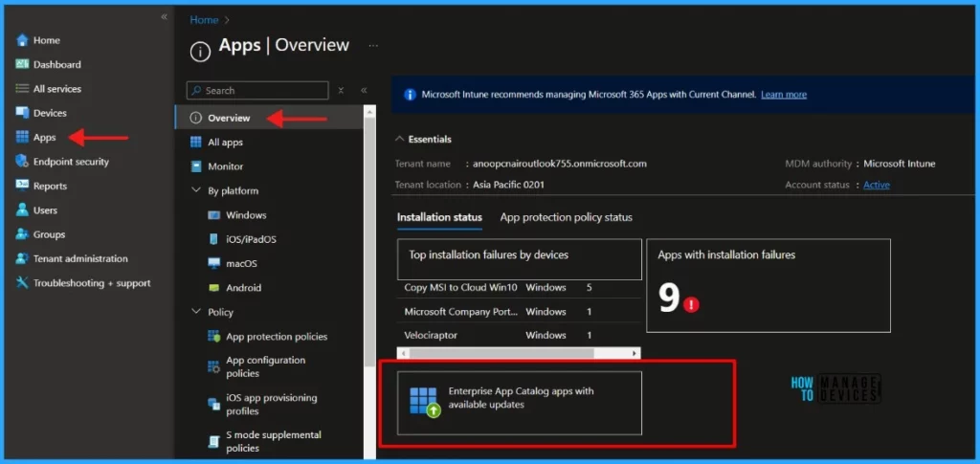Click the right arrow of the failures table scrollbar

point(635,353)
